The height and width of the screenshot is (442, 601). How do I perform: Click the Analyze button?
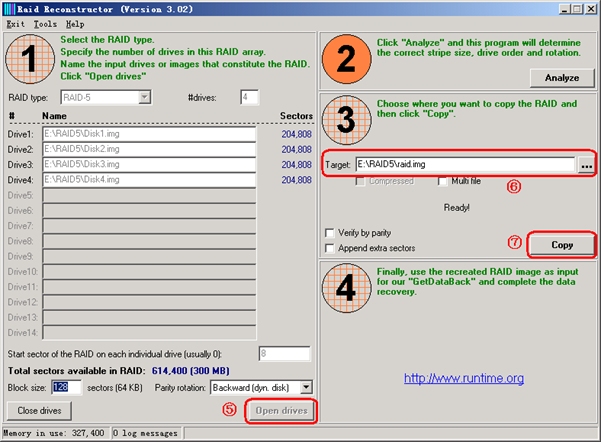pyautogui.click(x=562, y=78)
